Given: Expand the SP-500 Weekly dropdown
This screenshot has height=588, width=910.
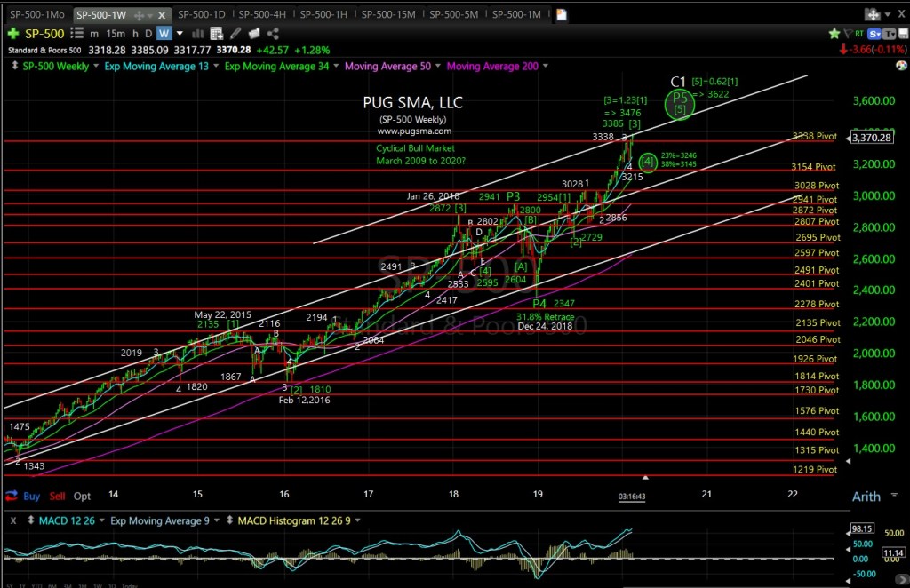Looking at the screenshot, I should click(x=96, y=66).
